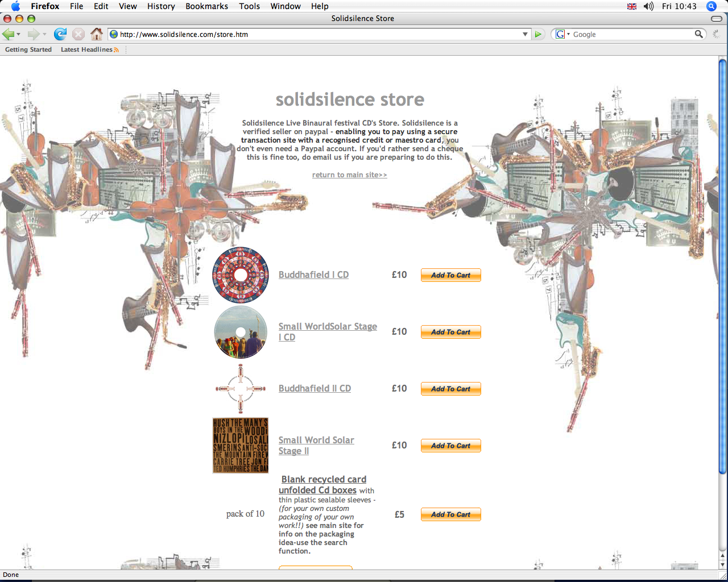Open the Spotlight search icon
This screenshot has width=728, height=582.
[x=711, y=6]
